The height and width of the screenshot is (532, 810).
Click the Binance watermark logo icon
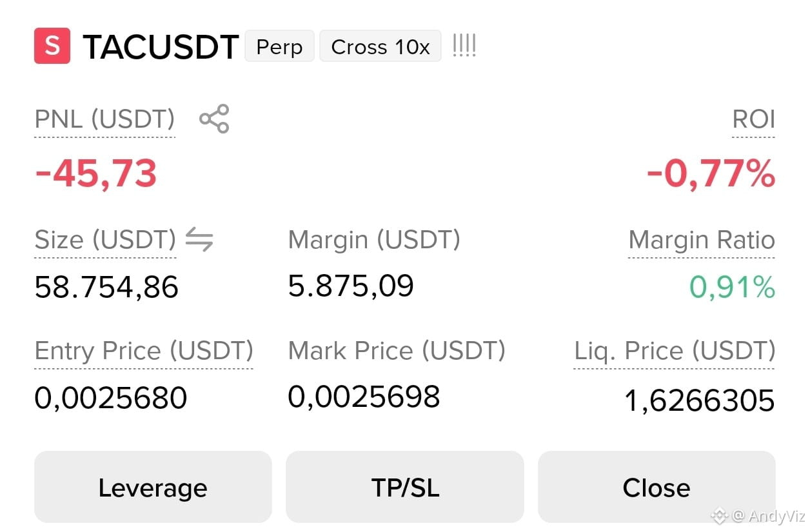[x=720, y=515]
